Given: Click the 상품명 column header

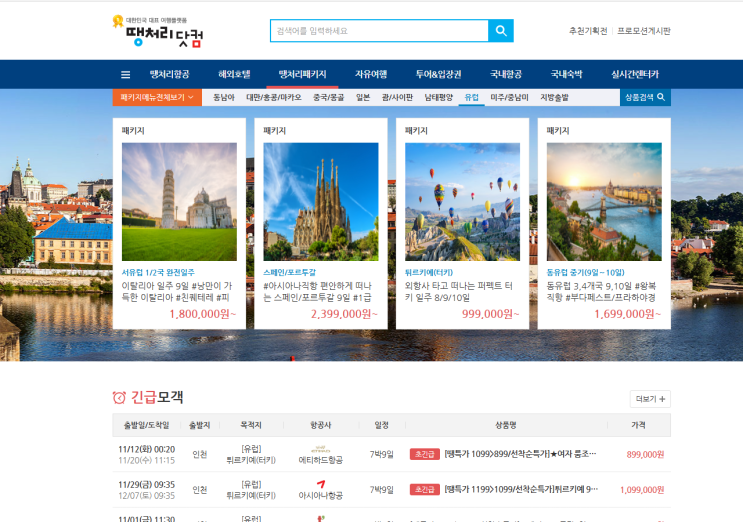Looking at the screenshot, I should [x=506, y=425].
